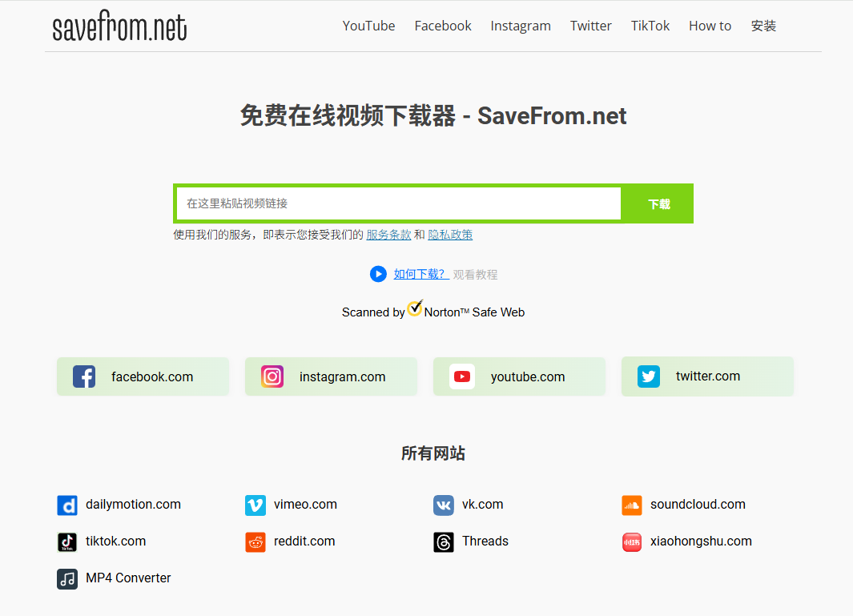Click the SoundCloud orange icon
The image size is (853, 616).
point(632,505)
